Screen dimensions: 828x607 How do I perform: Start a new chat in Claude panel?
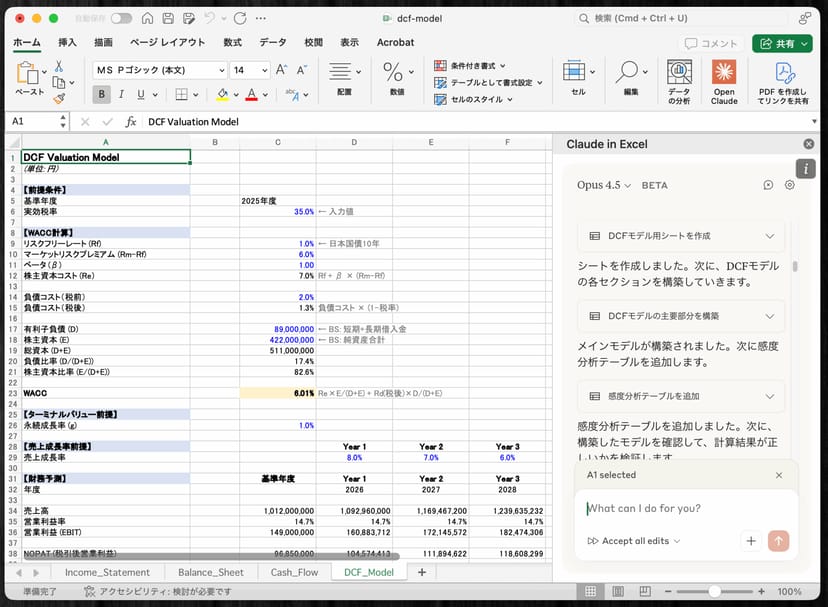768,185
